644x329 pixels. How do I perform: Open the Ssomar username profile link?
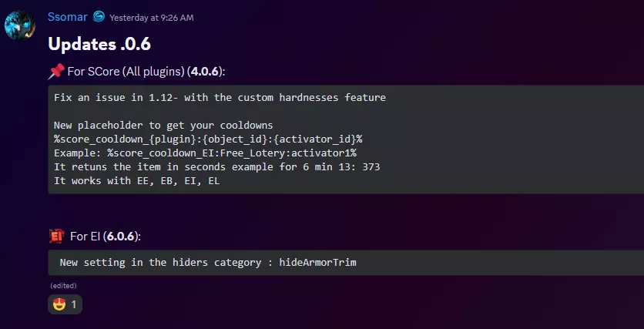click(68, 16)
